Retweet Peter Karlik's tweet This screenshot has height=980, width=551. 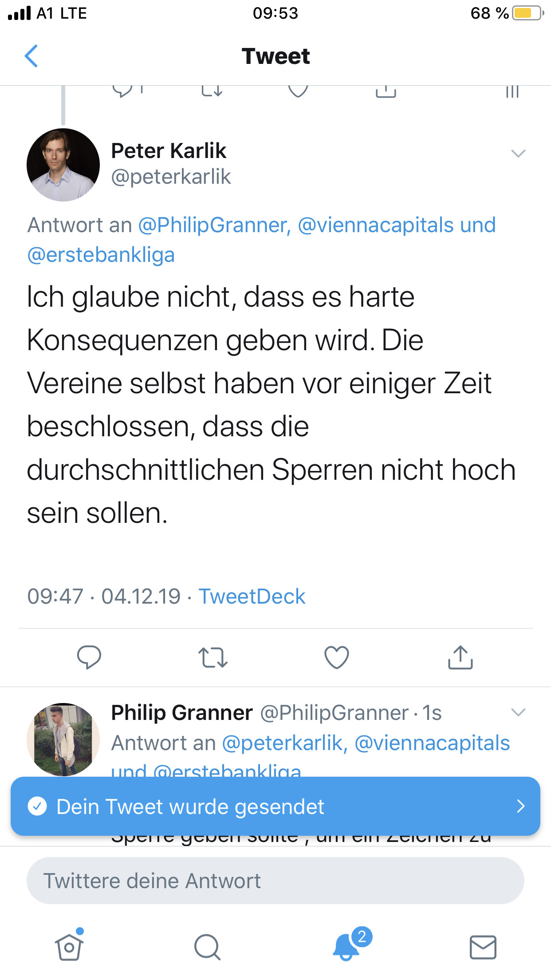[x=213, y=657]
